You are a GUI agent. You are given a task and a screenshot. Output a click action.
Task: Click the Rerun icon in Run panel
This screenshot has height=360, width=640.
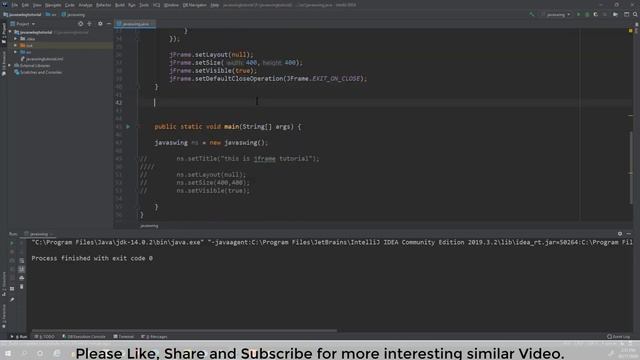[12, 243]
